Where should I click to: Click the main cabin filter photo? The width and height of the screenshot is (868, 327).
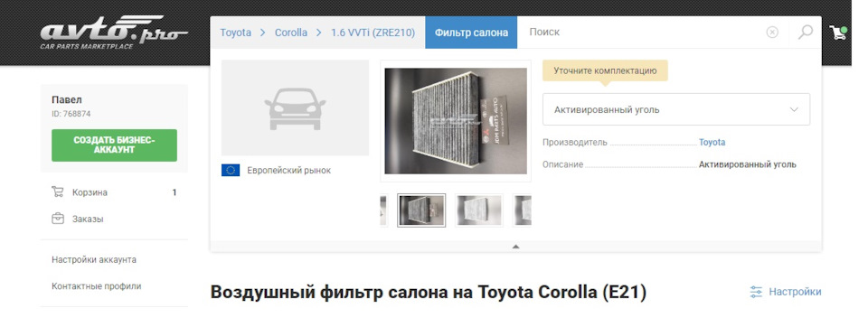(x=456, y=121)
